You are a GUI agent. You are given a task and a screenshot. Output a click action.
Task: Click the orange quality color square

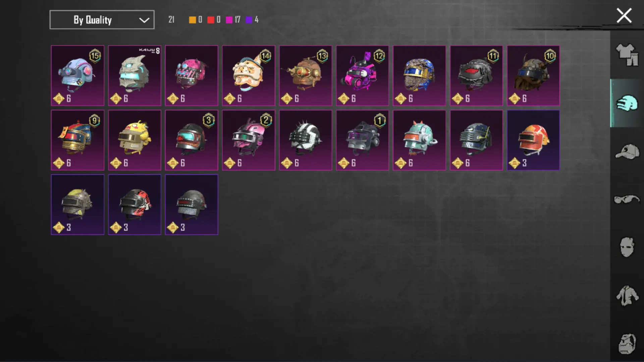click(x=192, y=20)
